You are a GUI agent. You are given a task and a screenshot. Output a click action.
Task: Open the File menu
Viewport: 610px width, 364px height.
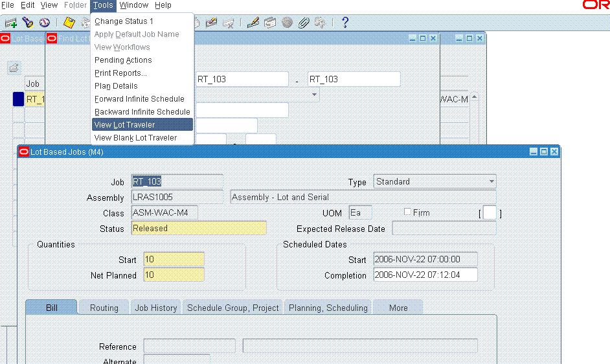[7, 5]
